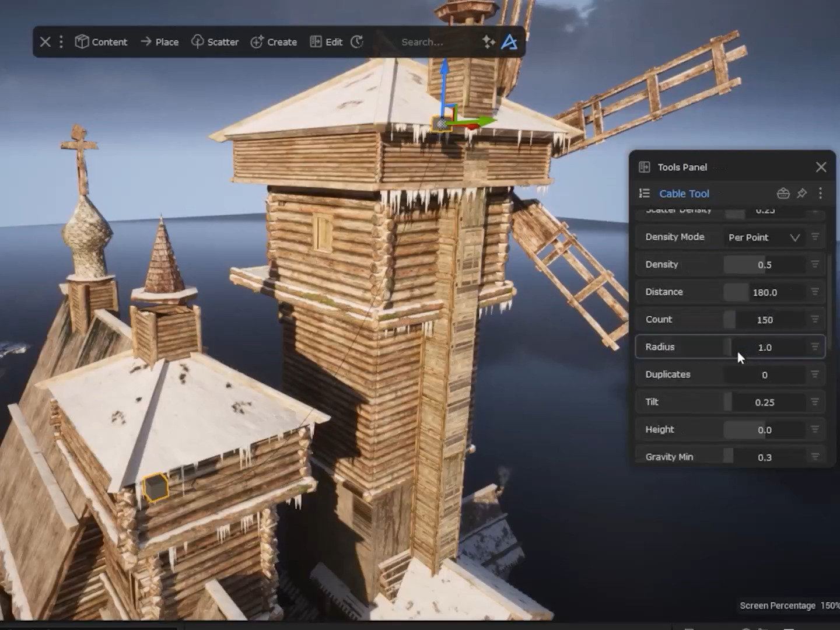This screenshot has width=840, height=630.
Task: Open the toolbar's vertical dots menu
Action: click(x=61, y=42)
